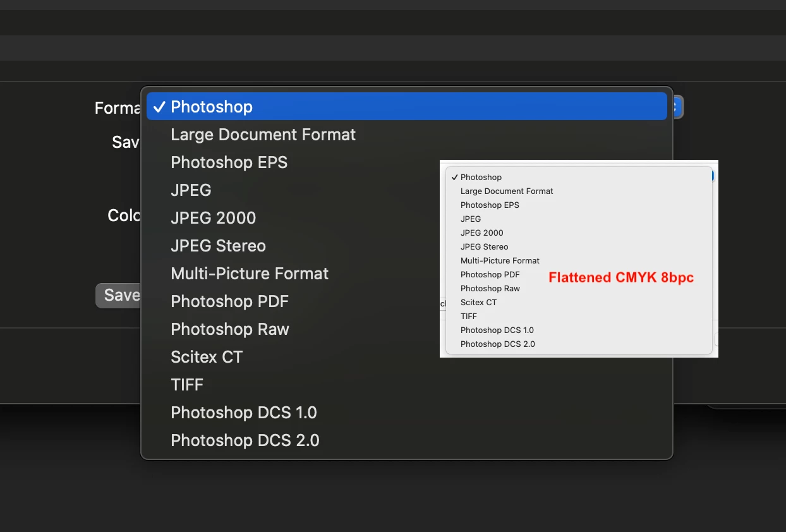Click the Save button behind the menu
The height and width of the screenshot is (532, 786).
(119, 295)
